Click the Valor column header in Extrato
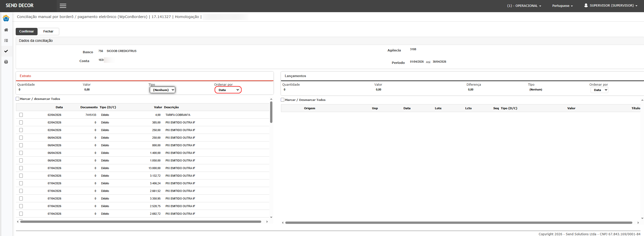Screen dimensions: 644x236 [x=158, y=107]
